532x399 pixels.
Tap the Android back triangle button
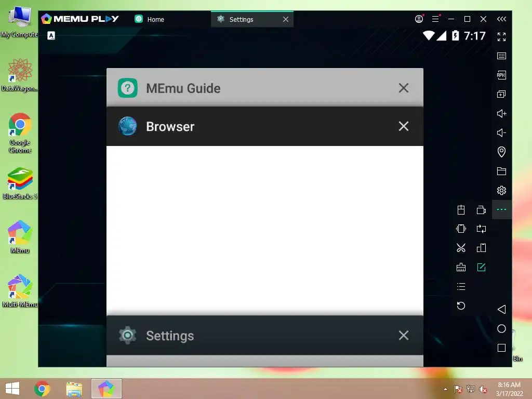501,310
